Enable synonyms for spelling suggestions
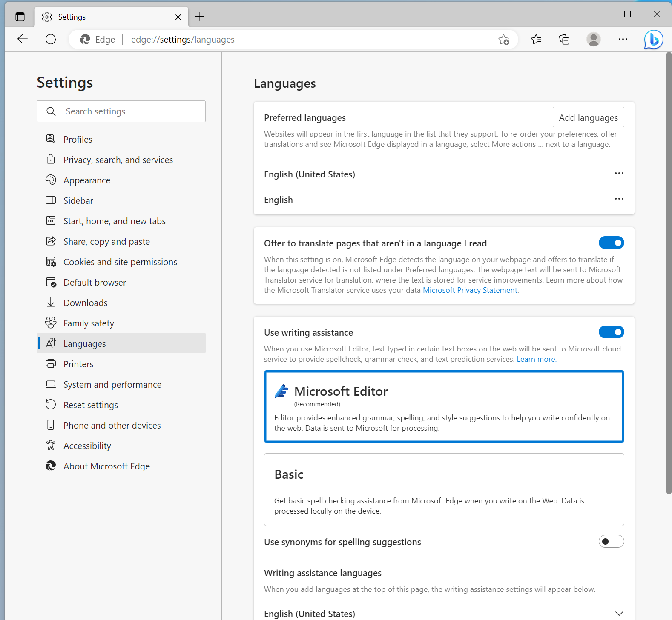This screenshot has height=620, width=672. pos(612,541)
